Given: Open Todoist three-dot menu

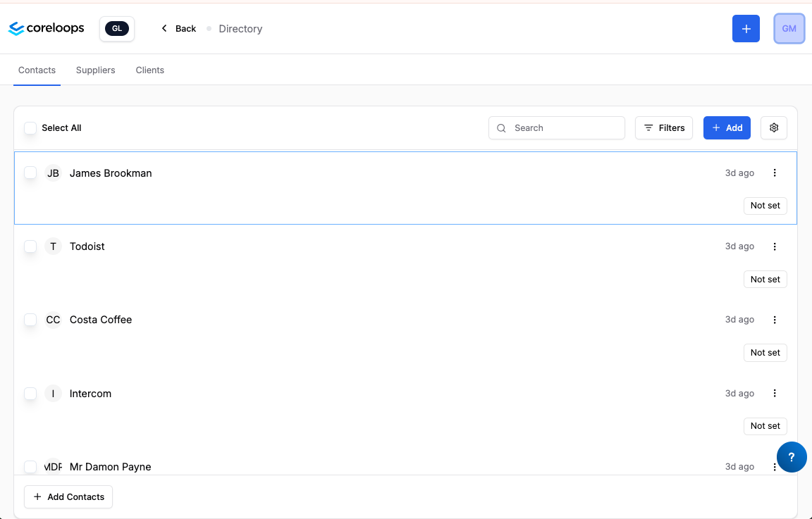Looking at the screenshot, I should [775, 246].
